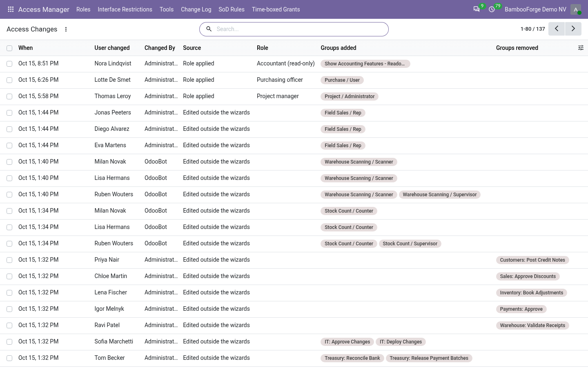The image size is (588, 368).
Task: Click the IT: Deploy Changes tag
Action: [401, 342]
